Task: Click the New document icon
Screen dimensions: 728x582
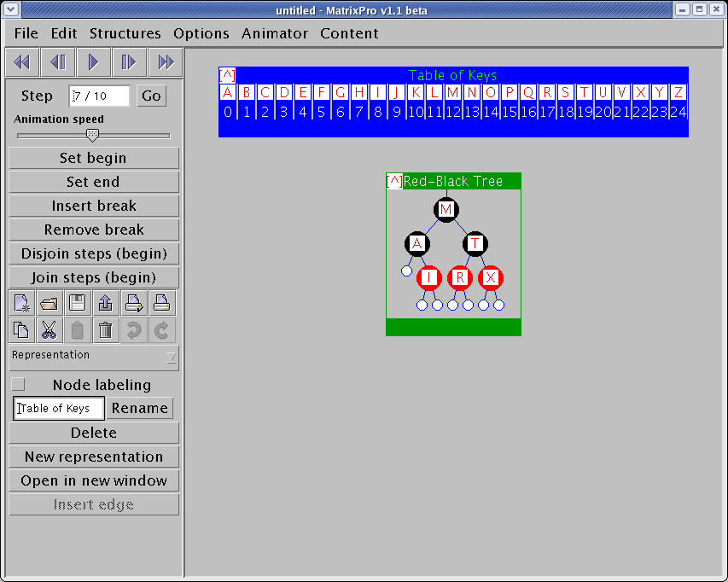Action: tap(21, 304)
